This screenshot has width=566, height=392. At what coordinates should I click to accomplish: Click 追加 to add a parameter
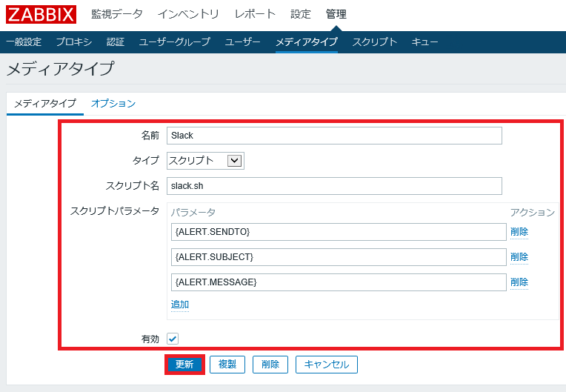(x=180, y=305)
